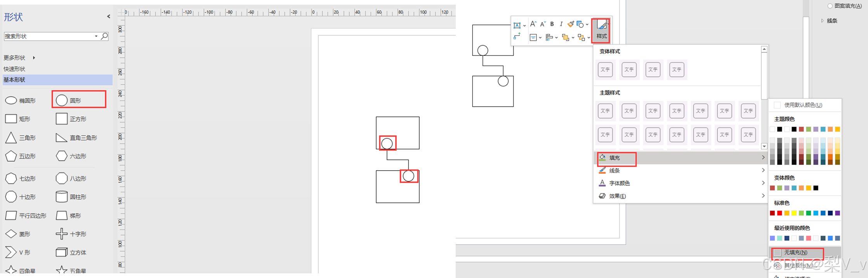Expand the 线条 section in format pane
The width and height of the screenshot is (868, 278).
[822, 21]
